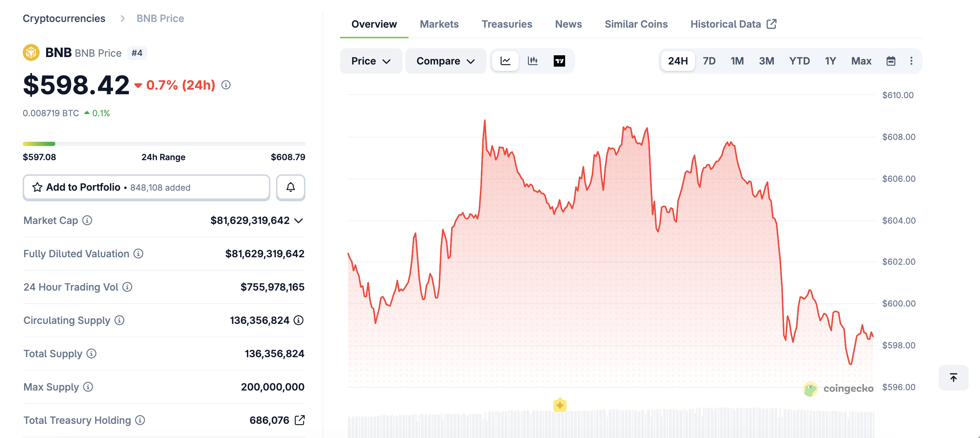The image size is (980, 438).
Task: Select the line chart view icon
Action: click(x=505, y=61)
